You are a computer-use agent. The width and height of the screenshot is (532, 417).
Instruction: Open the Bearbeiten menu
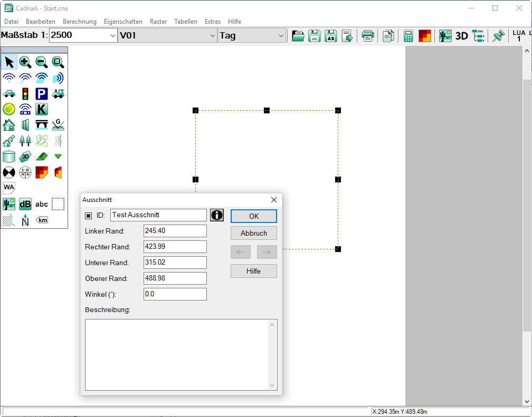pos(40,22)
